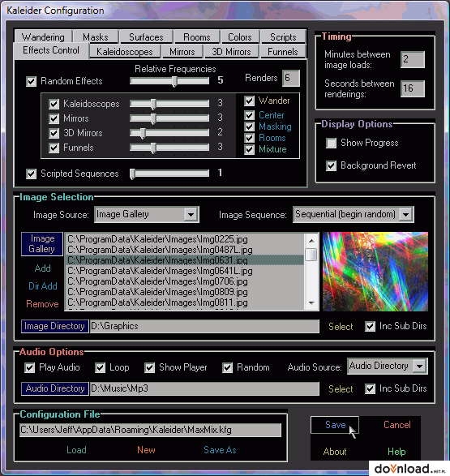This screenshot has width=450, height=476.
Task: Disable Scripted Sequences checkbox
Action: pos(32,174)
